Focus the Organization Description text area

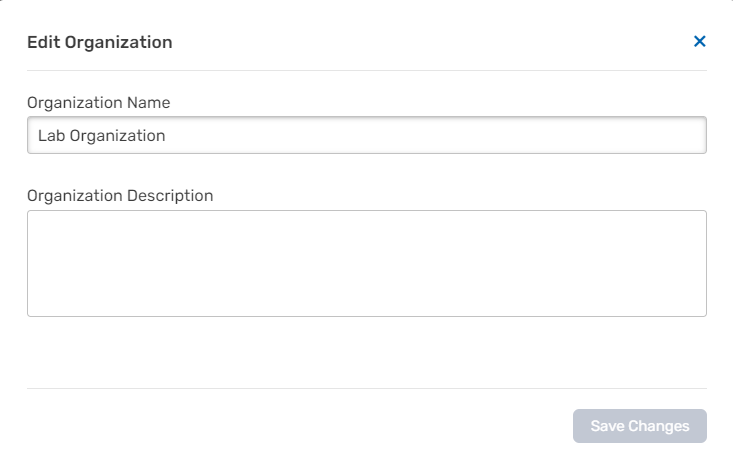pos(366,263)
